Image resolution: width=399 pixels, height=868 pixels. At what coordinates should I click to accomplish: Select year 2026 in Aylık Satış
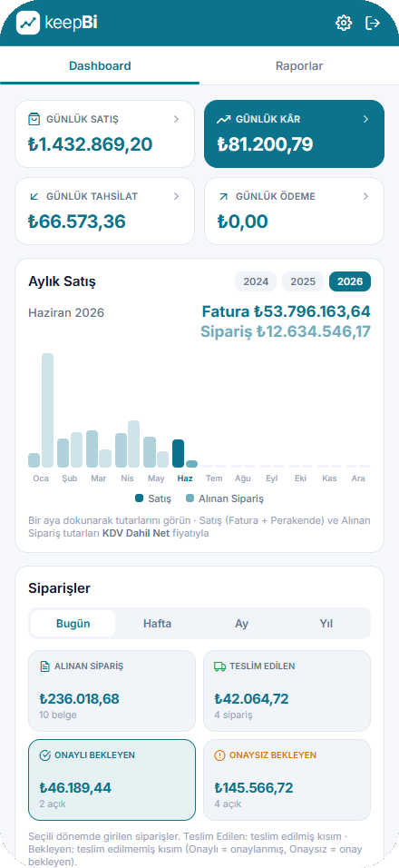point(350,281)
